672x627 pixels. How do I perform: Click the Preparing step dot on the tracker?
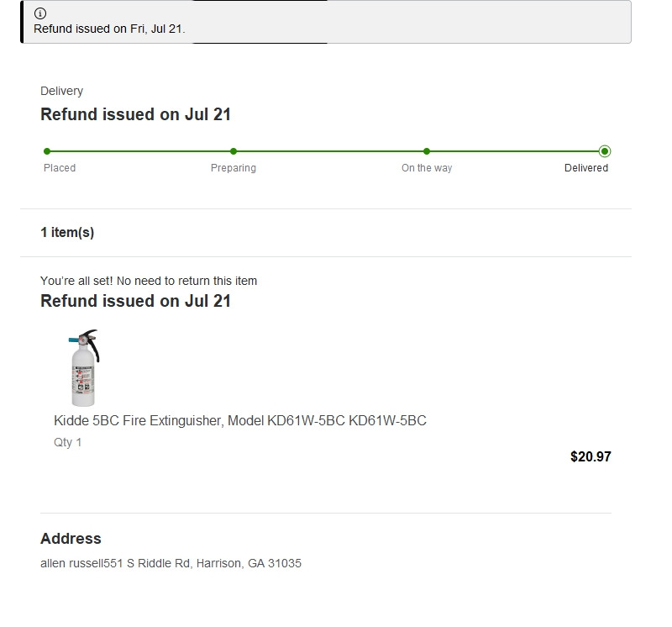point(234,151)
